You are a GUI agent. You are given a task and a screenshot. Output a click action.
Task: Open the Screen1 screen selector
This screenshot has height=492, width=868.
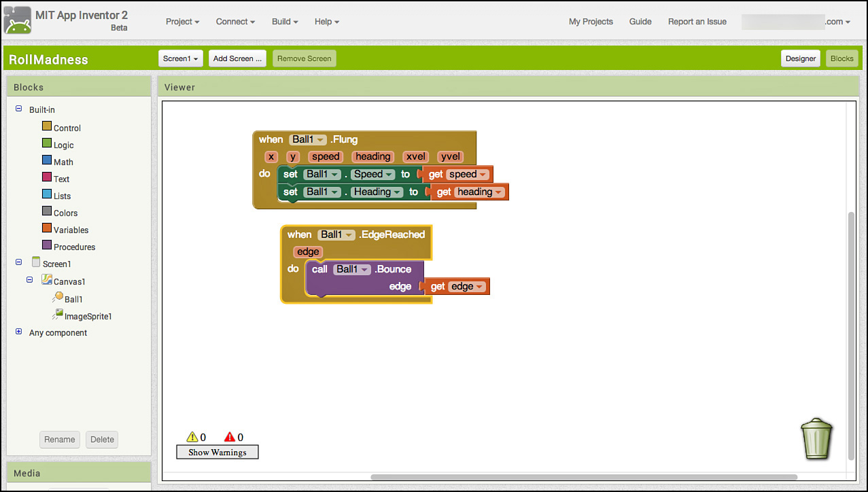[180, 58]
